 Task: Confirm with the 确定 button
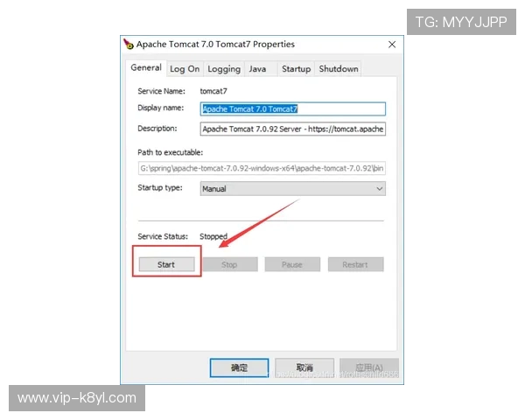point(239,367)
